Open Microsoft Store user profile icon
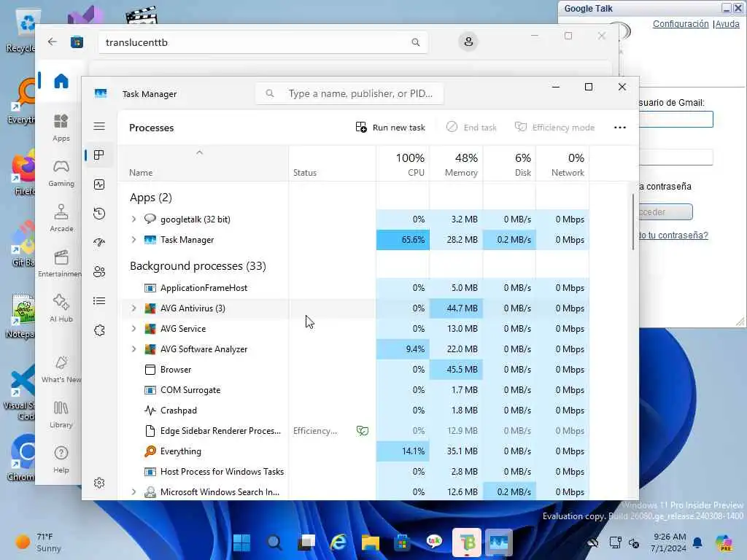Image resolution: width=747 pixels, height=560 pixels. 468,42
